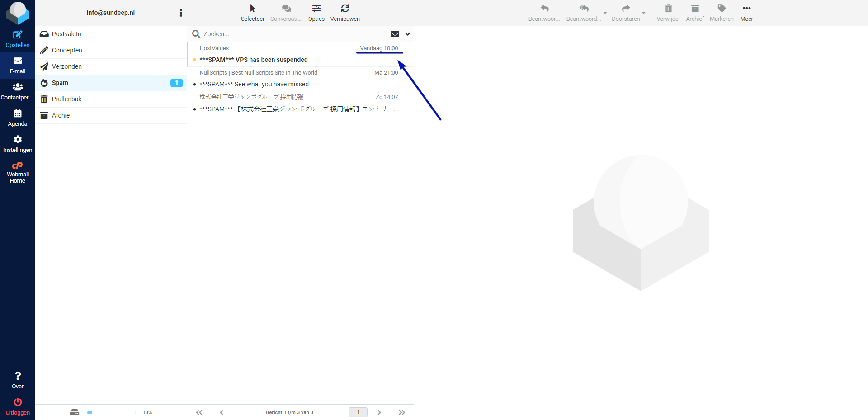Open the Over help icon
The image size is (868, 420).
point(18,376)
